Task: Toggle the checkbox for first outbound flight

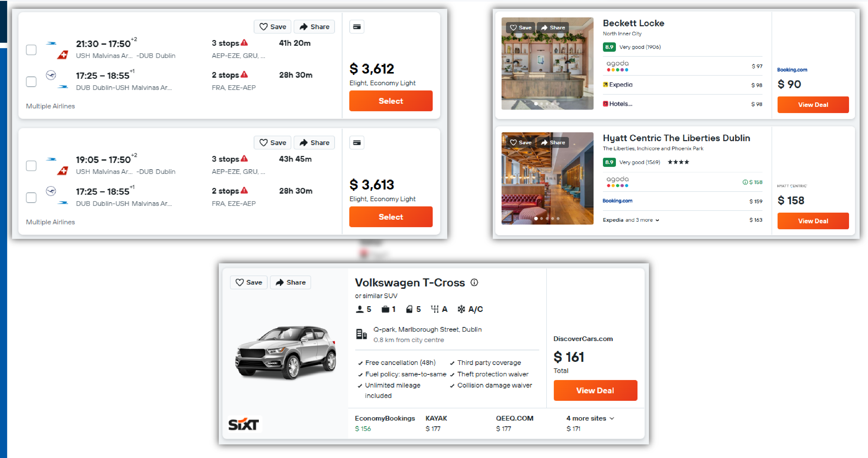Action: (x=31, y=50)
